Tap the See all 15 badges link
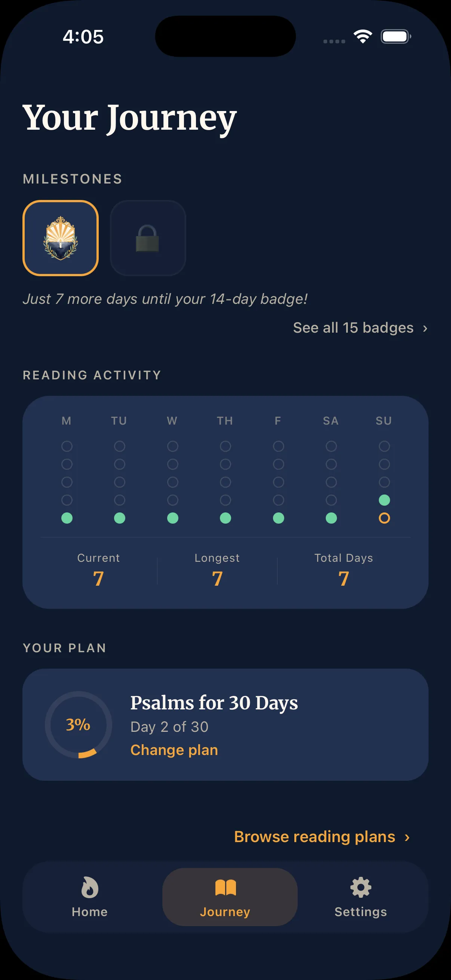Image resolution: width=451 pixels, height=980 pixels. click(353, 328)
